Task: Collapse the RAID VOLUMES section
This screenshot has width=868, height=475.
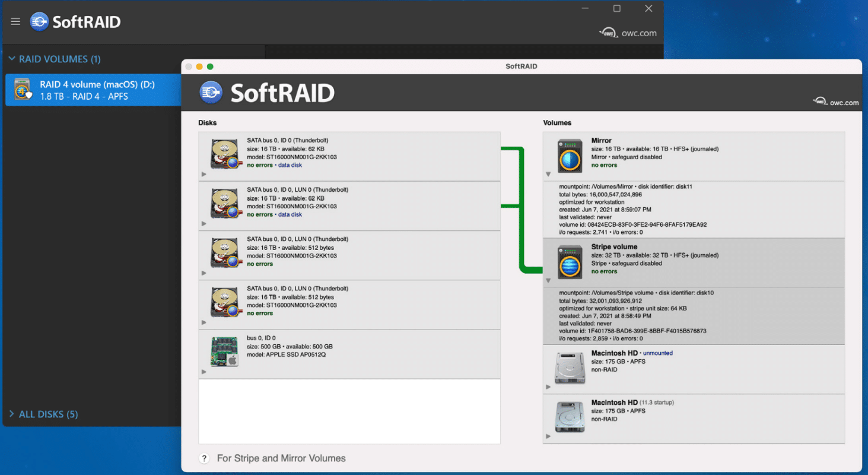Action: coord(12,59)
